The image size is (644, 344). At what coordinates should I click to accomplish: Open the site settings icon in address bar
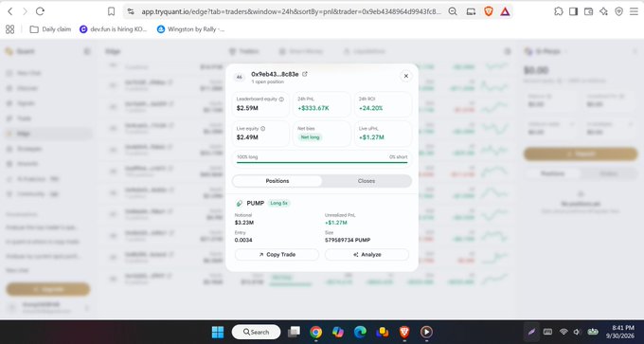(x=131, y=11)
